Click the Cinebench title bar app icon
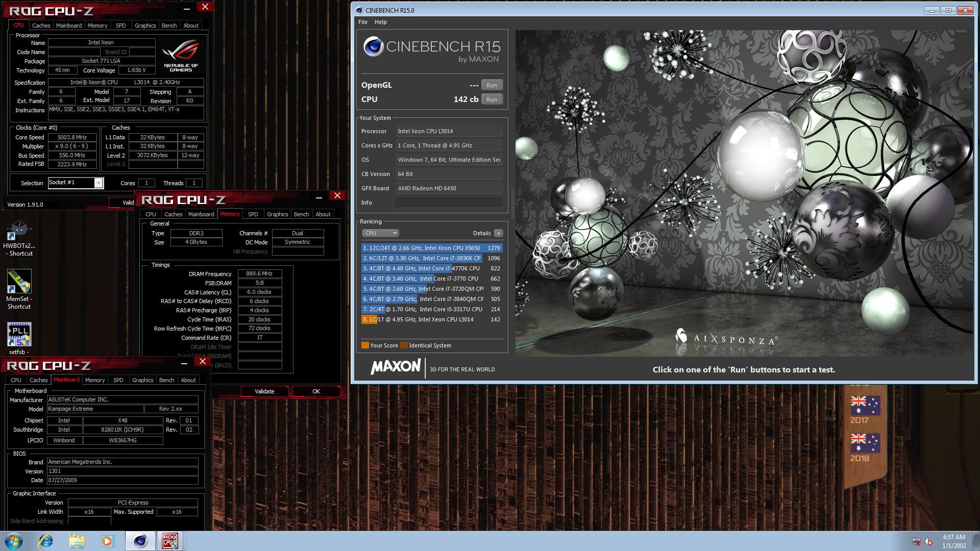Screen dimensions: 980x551 click(359, 10)
